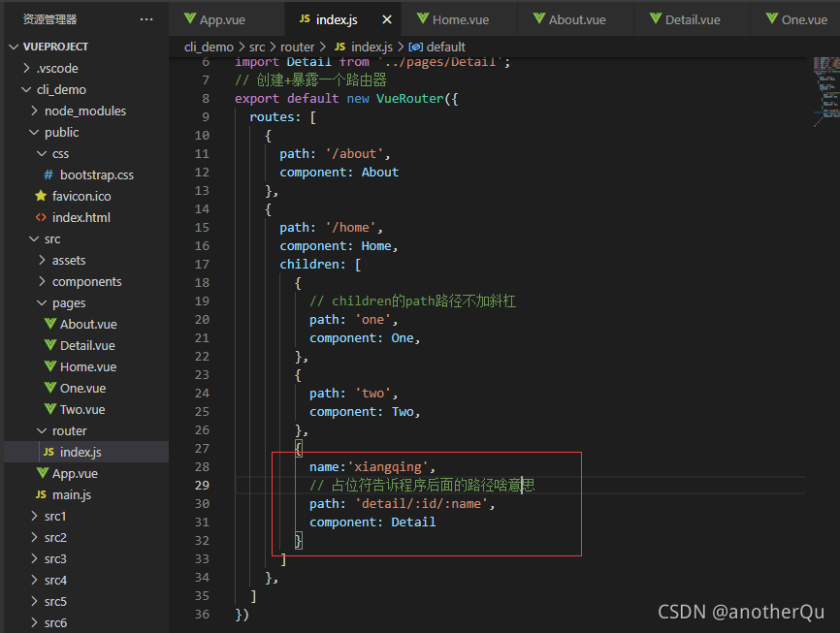Switch to One.vue tab
This screenshot has height=633, width=840.
coord(795,19)
